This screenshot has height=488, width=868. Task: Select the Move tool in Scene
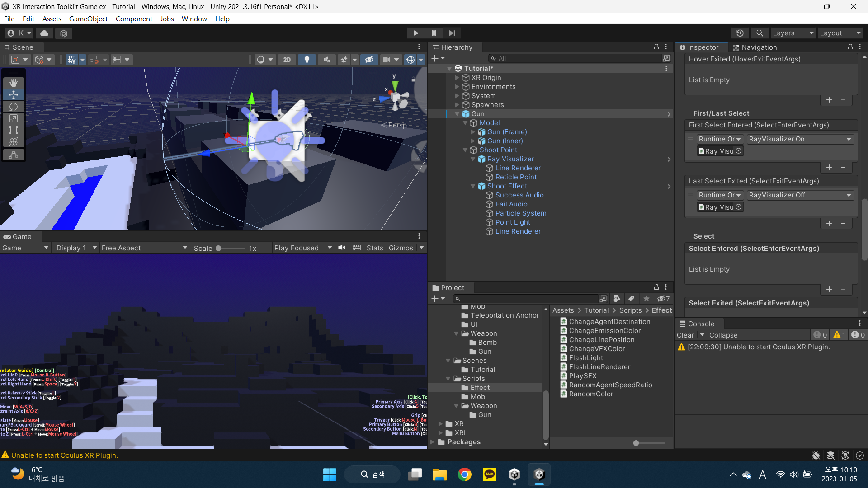point(14,95)
